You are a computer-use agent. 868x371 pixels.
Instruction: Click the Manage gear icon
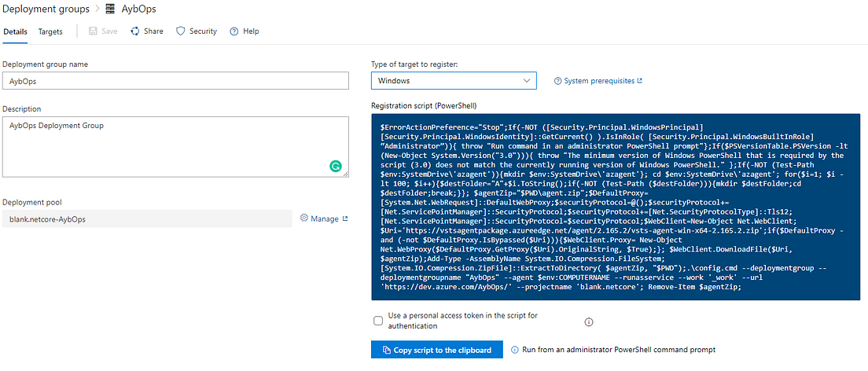[x=304, y=219]
